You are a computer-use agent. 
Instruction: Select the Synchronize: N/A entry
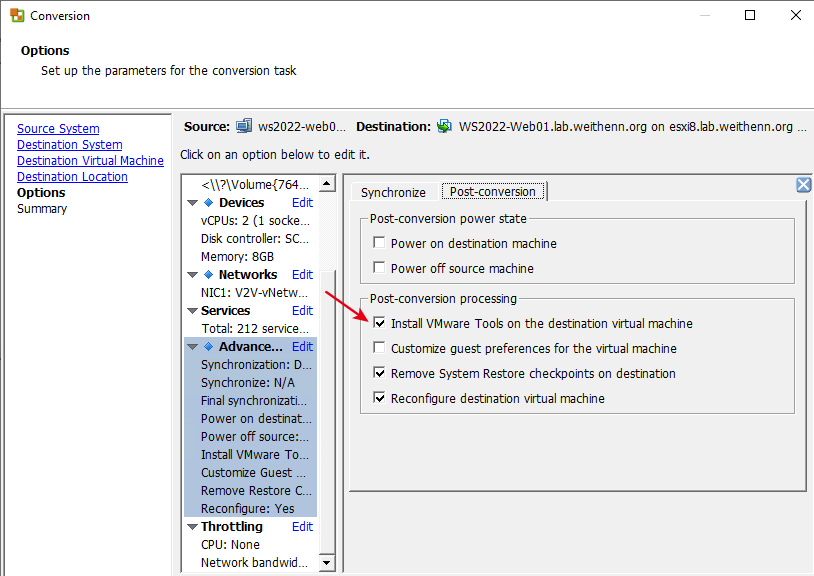pyautogui.click(x=248, y=382)
